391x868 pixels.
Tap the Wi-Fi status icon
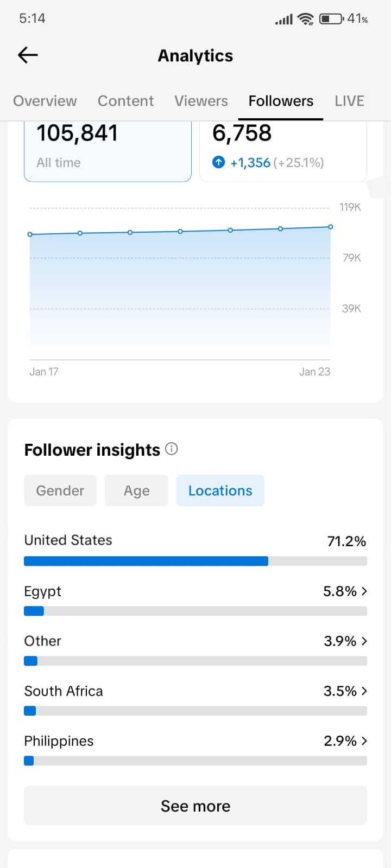(306, 19)
